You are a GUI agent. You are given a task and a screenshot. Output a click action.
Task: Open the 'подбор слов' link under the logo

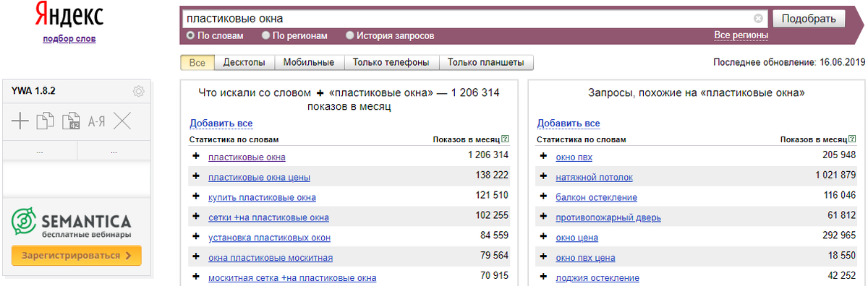pyautogui.click(x=69, y=38)
